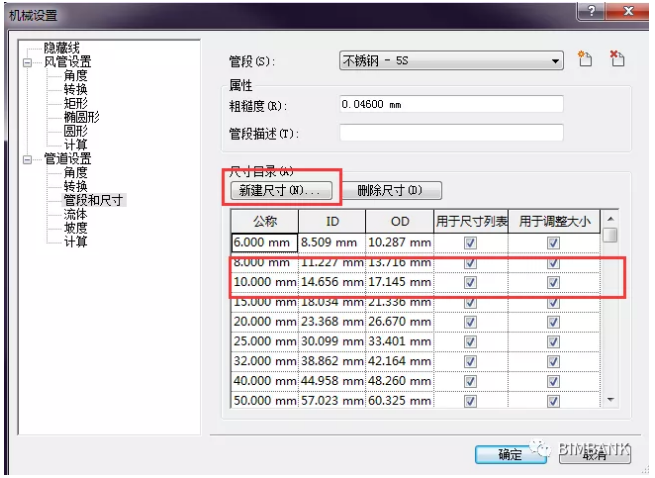Click the size table scroll down arrow
The height and width of the screenshot is (478, 655).
[610, 400]
